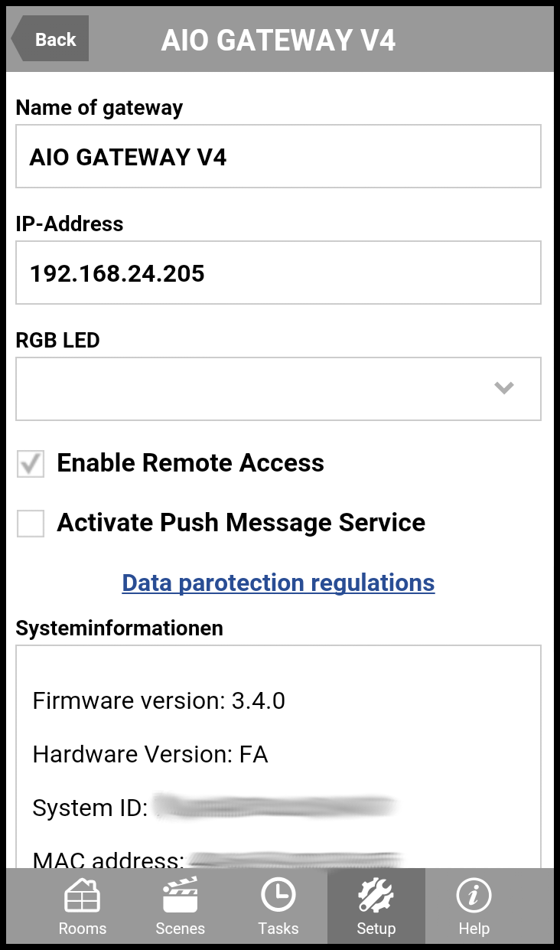Check the Activate Push Message Service box
Viewport: 560px width, 950px height.
tap(31, 524)
